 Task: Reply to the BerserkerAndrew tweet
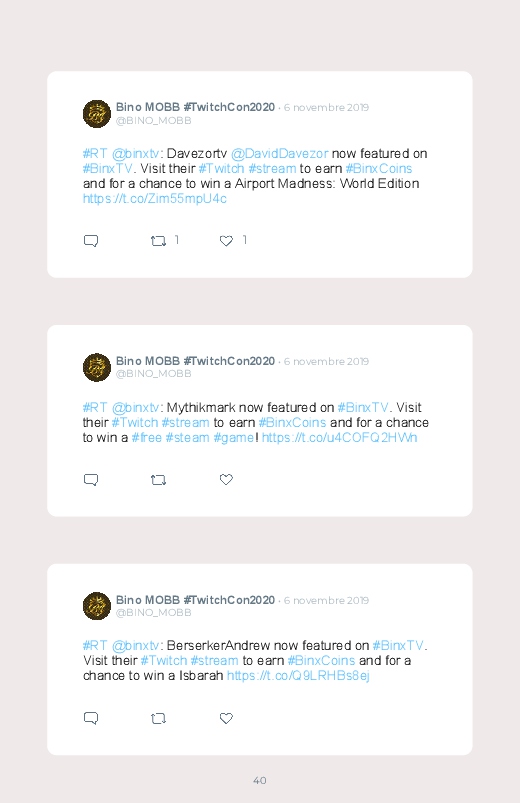coord(91,719)
